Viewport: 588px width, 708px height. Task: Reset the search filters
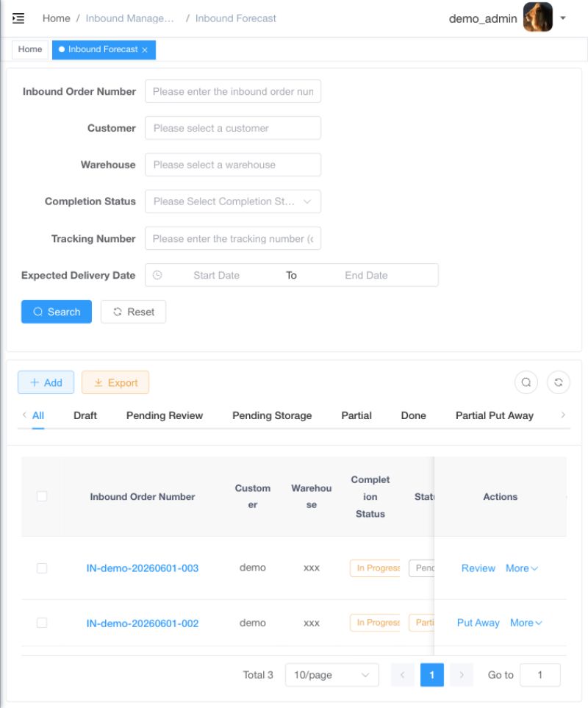click(133, 312)
